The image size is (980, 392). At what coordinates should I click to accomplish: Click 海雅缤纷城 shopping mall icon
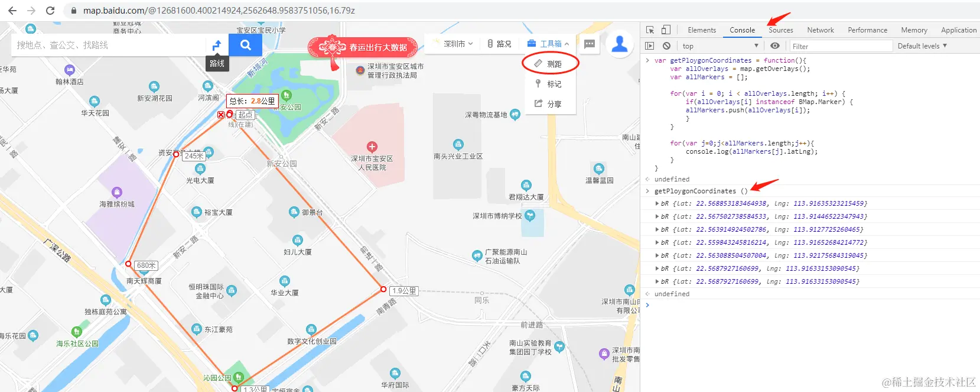click(117, 192)
